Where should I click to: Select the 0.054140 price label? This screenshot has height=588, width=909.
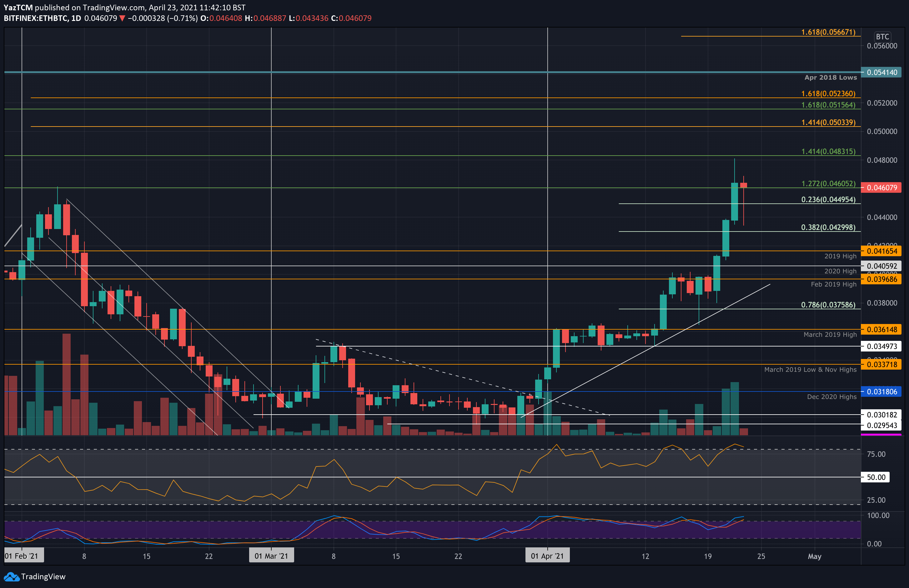(x=881, y=72)
